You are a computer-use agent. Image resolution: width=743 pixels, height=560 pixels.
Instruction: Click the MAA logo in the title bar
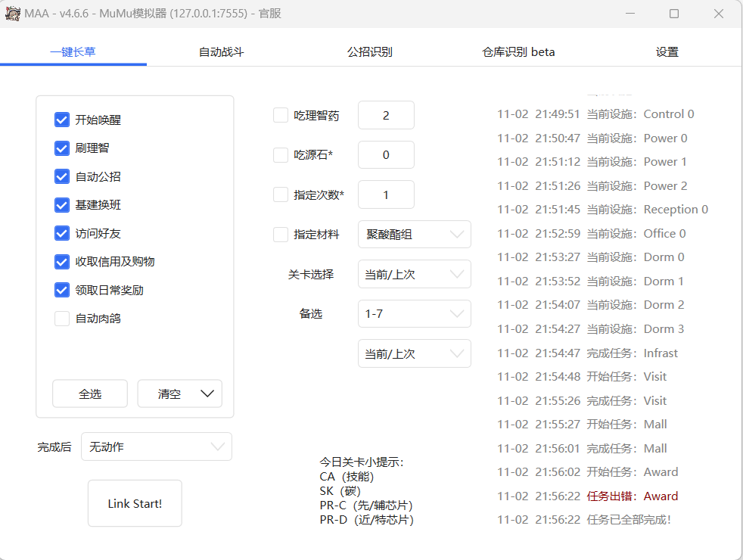click(12, 13)
